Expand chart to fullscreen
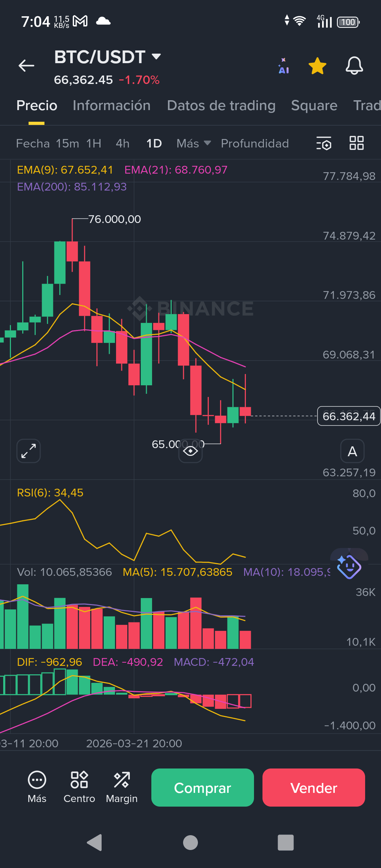Viewport: 381px width, 868px height. (x=29, y=451)
